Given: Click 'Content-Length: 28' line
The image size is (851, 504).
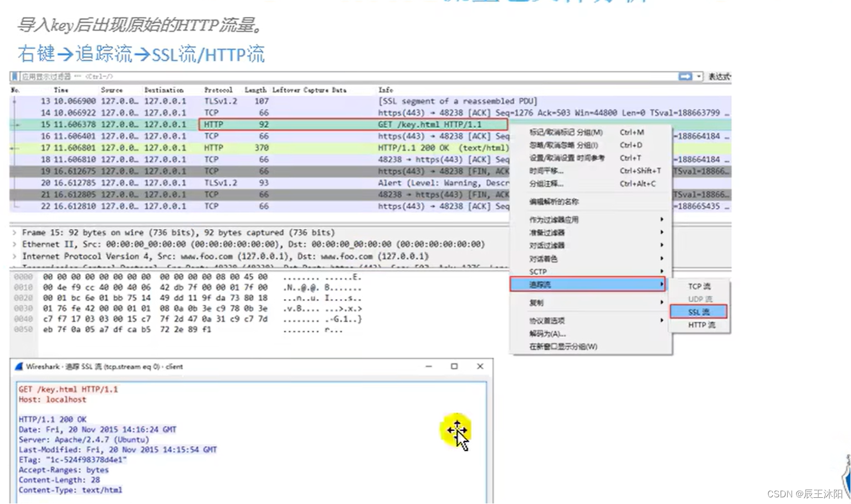Looking at the screenshot, I should click(x=59, y=480).
